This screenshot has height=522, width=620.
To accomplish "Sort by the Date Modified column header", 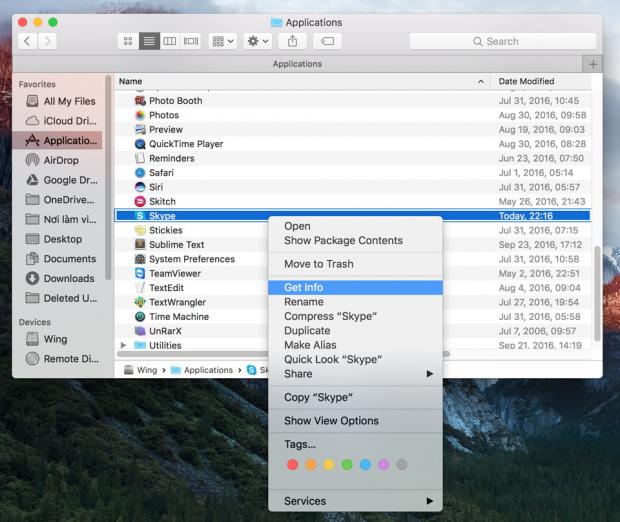I will tap(526, 81).
